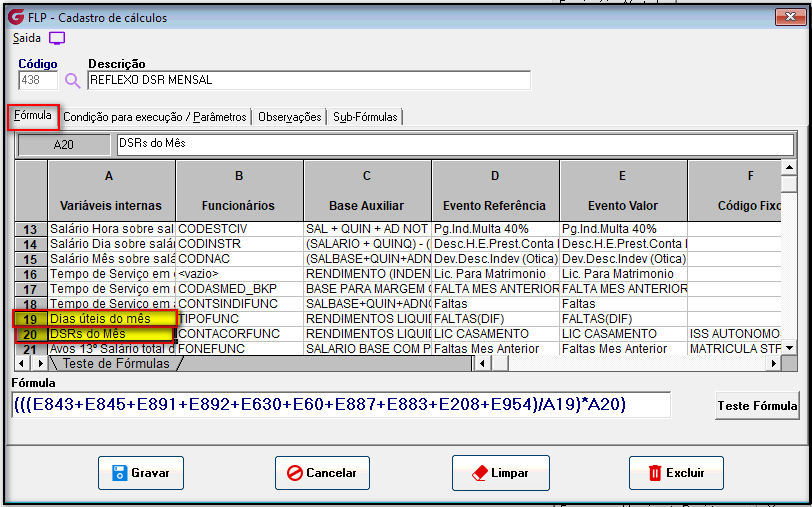Click cell CODNAC
This screenshot has width=812, height=507.
tap(239, 259)
